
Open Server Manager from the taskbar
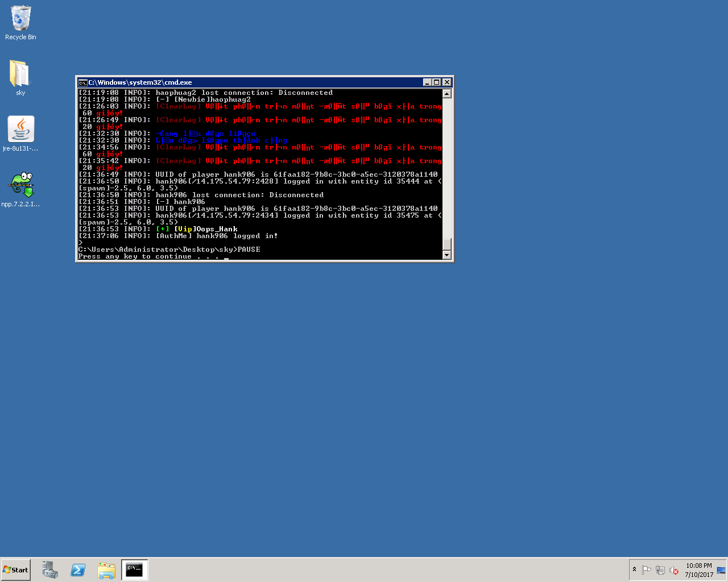pyautogui.click(x=50, y=570)
